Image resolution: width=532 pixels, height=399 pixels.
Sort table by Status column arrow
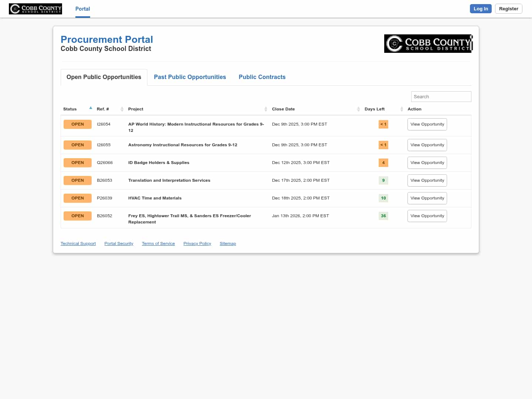point(91,108)
